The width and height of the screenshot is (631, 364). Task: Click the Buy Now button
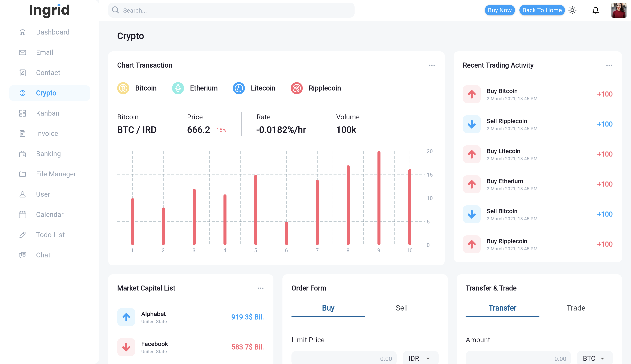500,10
